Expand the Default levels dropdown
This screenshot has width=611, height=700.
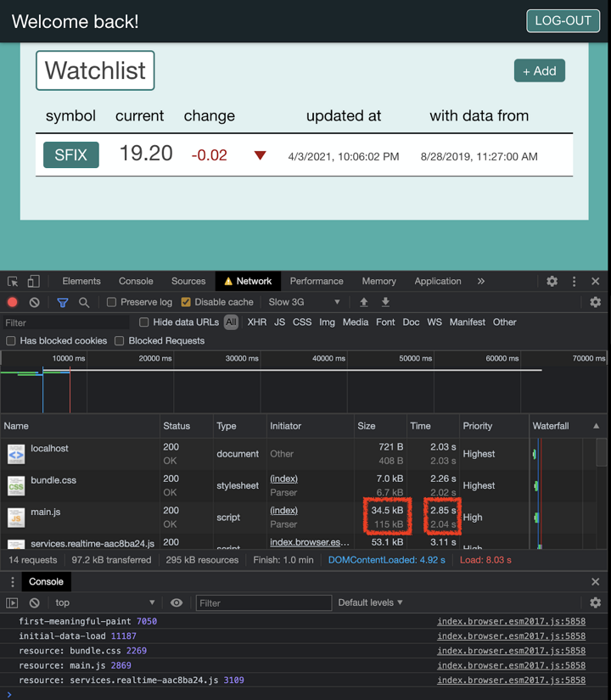(x=371, y=602)
